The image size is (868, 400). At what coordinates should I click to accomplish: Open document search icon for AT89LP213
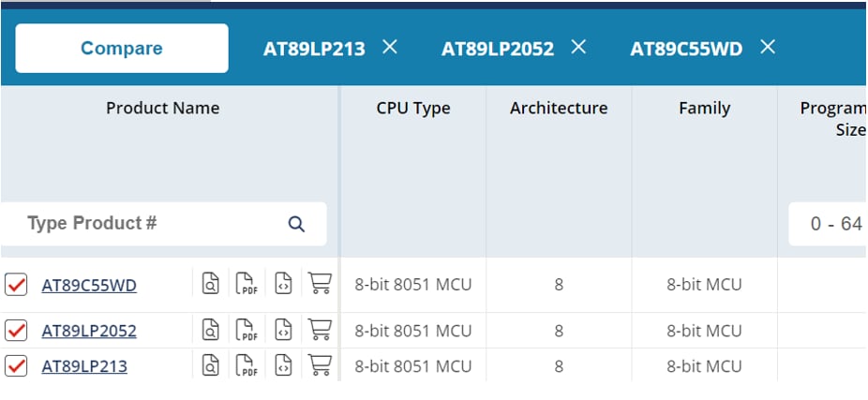[x=212, y=366]
